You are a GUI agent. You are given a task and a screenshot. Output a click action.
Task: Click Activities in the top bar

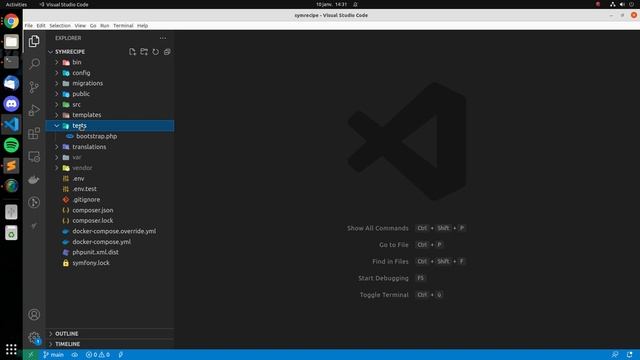(16, 4)
